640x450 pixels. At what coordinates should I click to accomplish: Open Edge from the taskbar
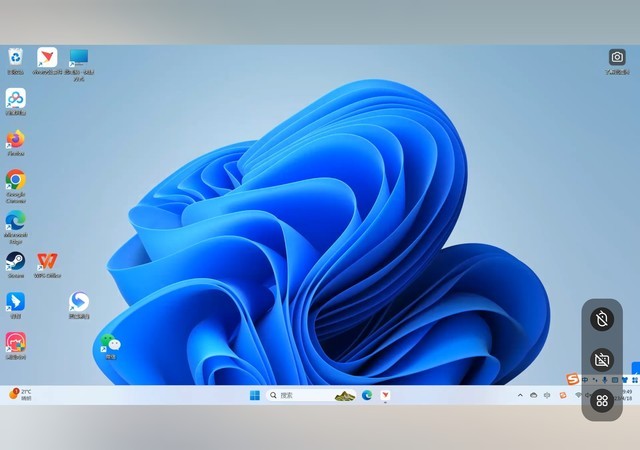pyautogui.click(x=367, y=395)
